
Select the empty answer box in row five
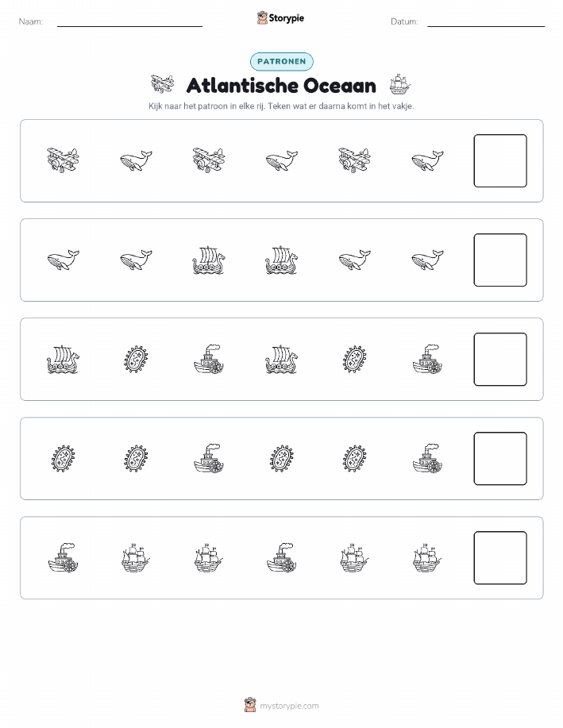500,557
